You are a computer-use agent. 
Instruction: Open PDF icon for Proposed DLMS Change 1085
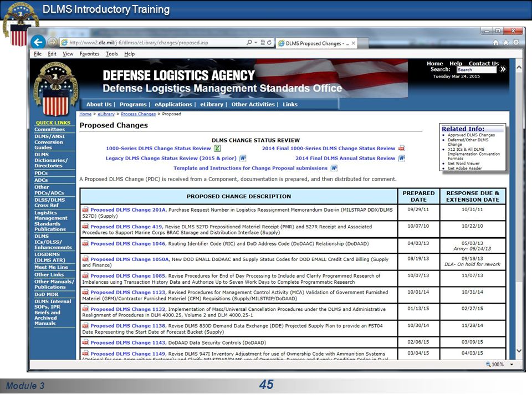(85, 275)
